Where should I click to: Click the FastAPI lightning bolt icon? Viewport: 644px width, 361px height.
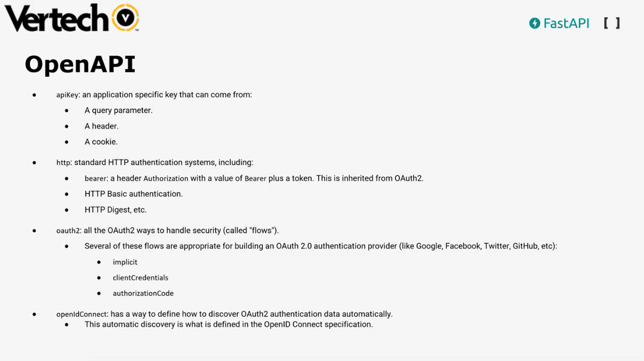pos(534,23)
